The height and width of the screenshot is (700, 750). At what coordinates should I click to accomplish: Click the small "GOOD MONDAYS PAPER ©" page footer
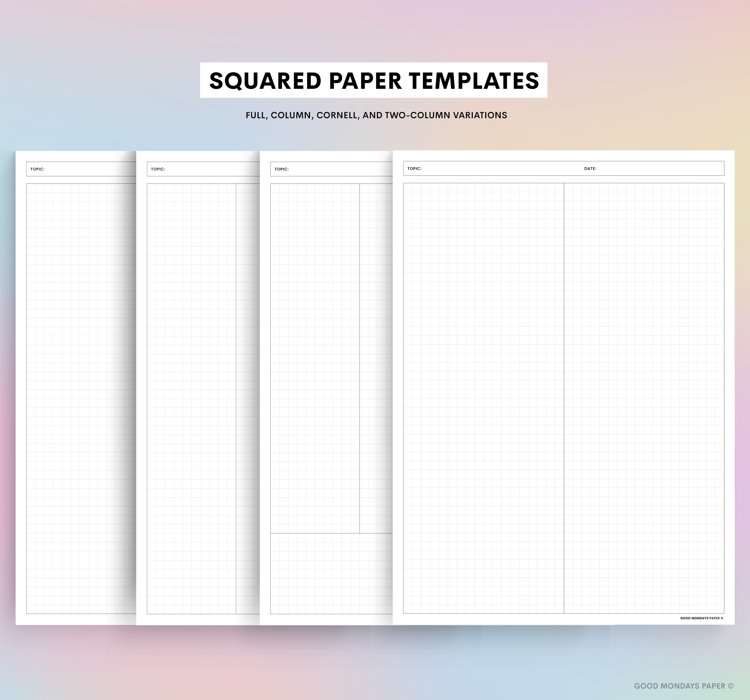pos(702,618)
